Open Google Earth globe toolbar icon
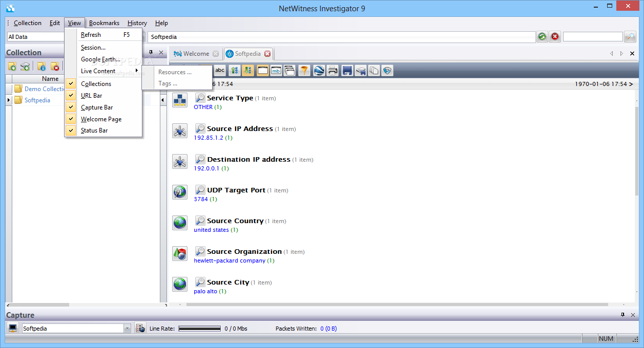The height and width of the screenshot is (348, 644). (319, 70)
